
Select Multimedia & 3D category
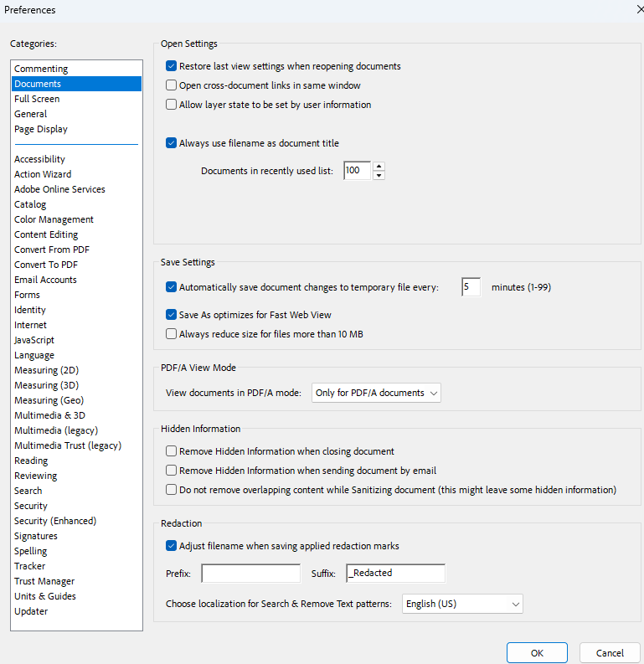76,415
